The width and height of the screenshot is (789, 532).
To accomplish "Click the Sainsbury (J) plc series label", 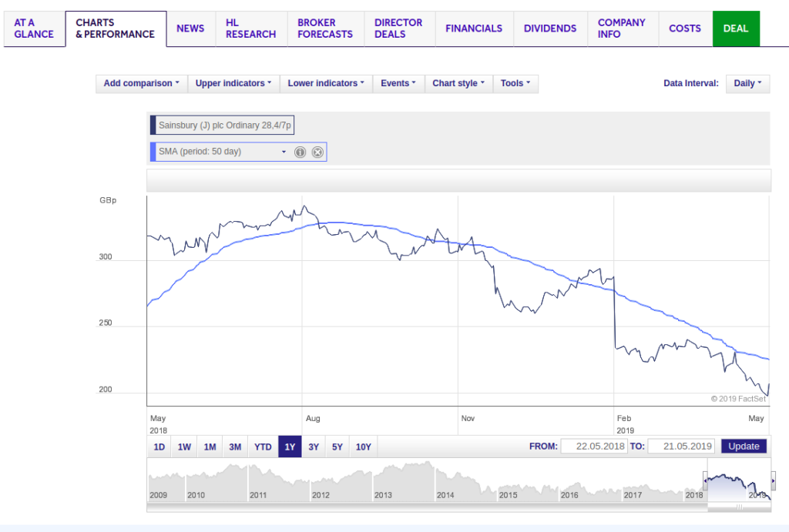I will pos(223,125).
